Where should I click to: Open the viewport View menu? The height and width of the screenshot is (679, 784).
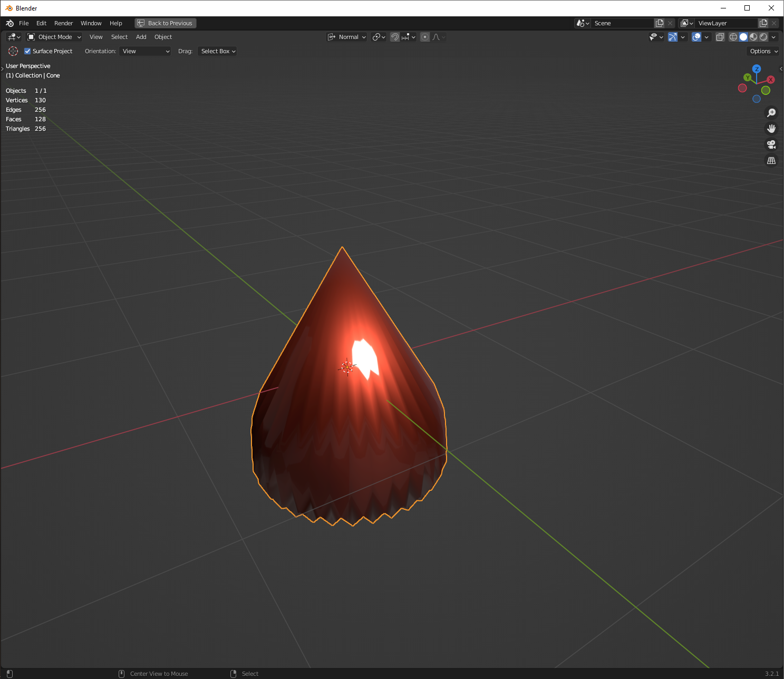pos(96,37)
